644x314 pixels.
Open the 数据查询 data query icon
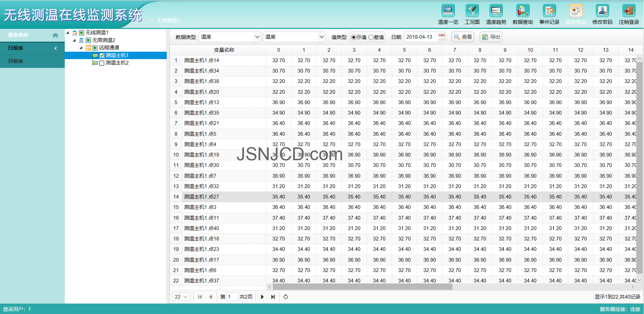coord(523,15)
